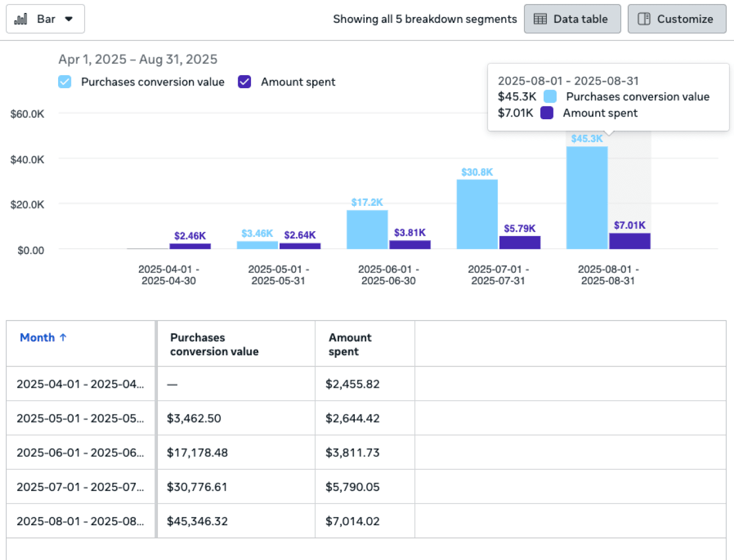Click the Amount spent swatch in tooltip
Screen dimensions: 734x560
547,113
